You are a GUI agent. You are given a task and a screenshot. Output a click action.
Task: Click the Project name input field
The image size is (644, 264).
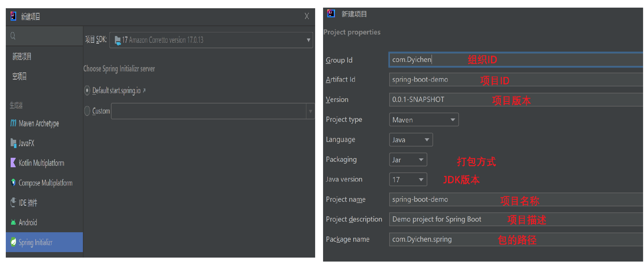coord(516,199)
